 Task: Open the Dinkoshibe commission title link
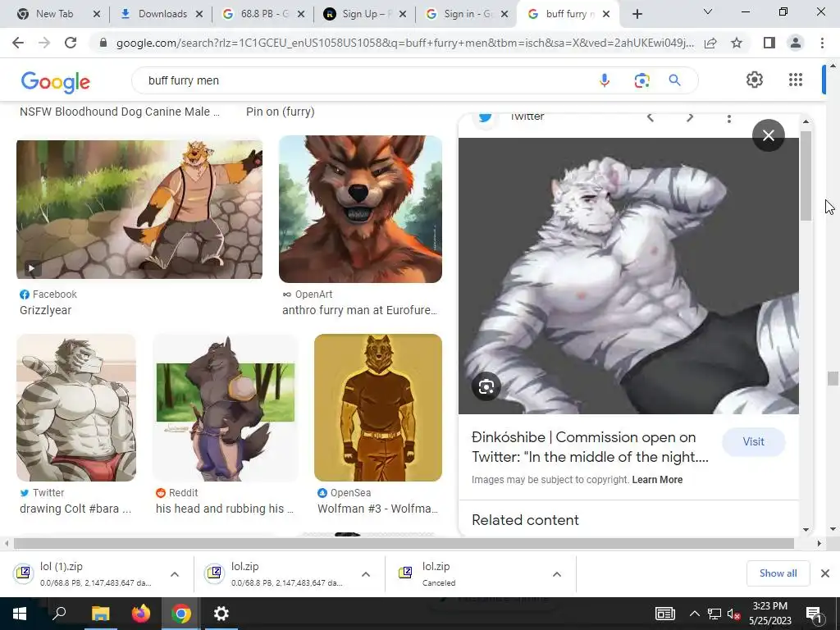590,447
